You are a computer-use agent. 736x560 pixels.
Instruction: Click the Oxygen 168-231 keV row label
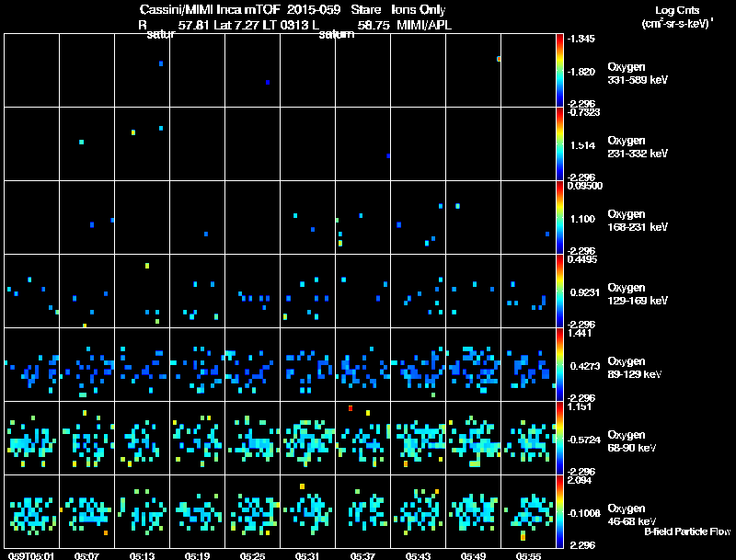pos(638,221)
